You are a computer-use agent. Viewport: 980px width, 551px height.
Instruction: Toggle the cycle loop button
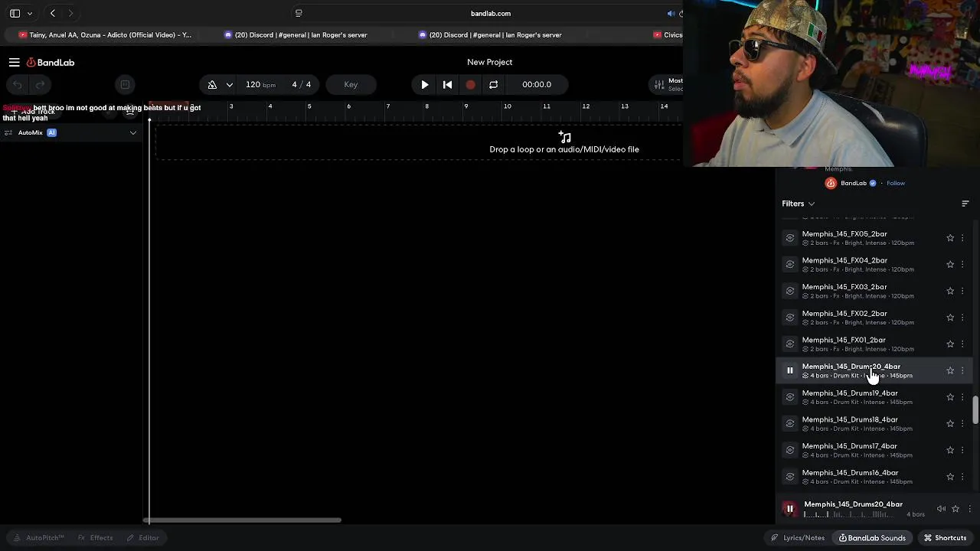(494, 85)
